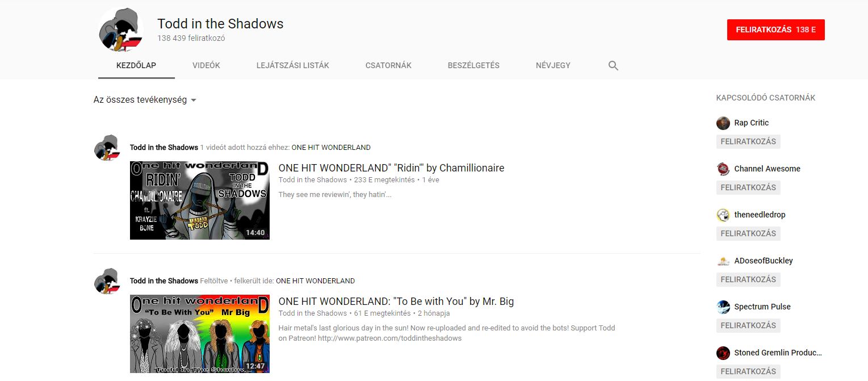This screenshot has width=868, height=381.
Task: Click the ADoseofBuckley avatar icon
Action: [x=723, y=261]
